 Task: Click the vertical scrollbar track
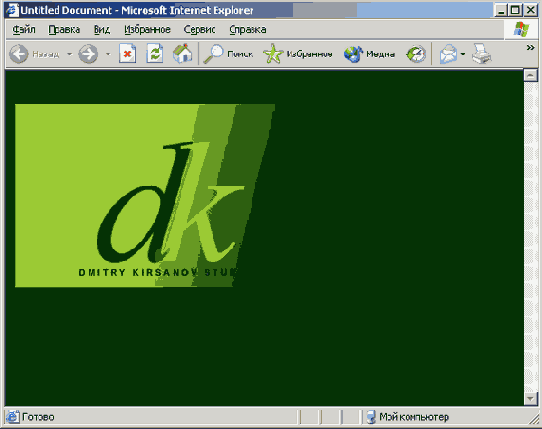531,237
